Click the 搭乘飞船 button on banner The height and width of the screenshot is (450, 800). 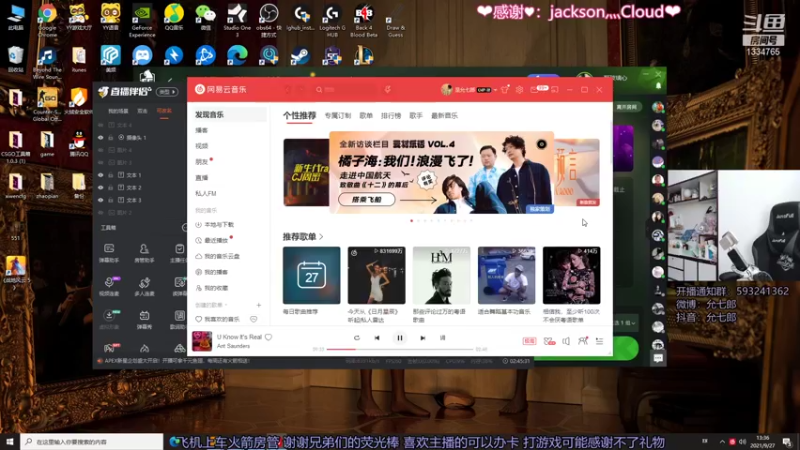(x=367, y=199)
